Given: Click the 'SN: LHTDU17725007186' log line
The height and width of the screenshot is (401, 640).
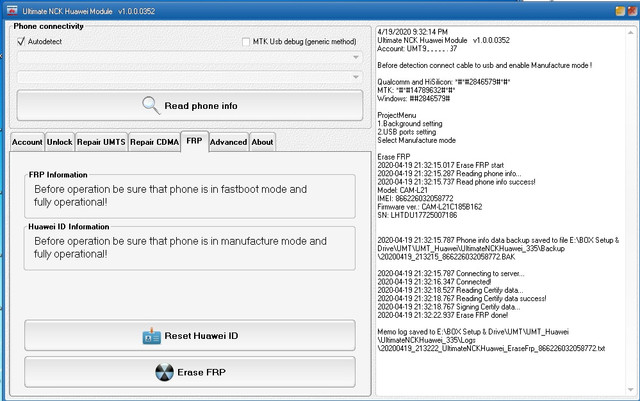Looking at the screenshot, I should (417, 215).
